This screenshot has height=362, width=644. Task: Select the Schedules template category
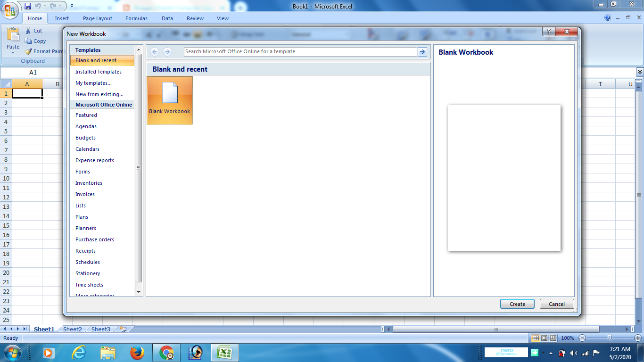click(x=102, y=262)
